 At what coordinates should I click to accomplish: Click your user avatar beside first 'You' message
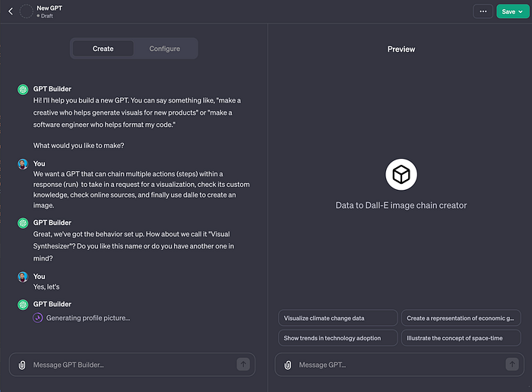(x=23, y=163)
